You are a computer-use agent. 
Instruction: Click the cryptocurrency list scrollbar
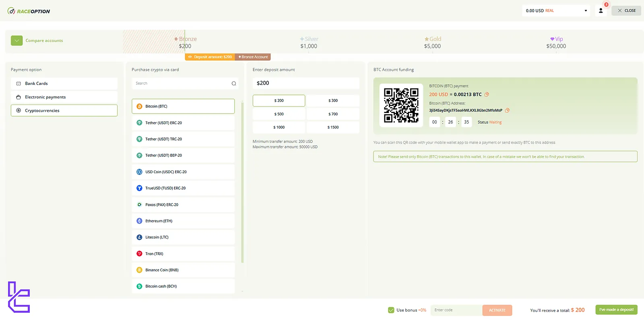tap(242, 183)
